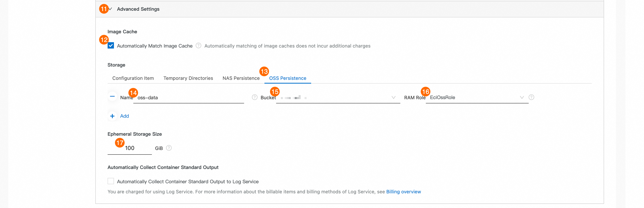Uncheck Automatically Match Image Cache checkbox
The image size is (644, 208).
click(111, 46)
